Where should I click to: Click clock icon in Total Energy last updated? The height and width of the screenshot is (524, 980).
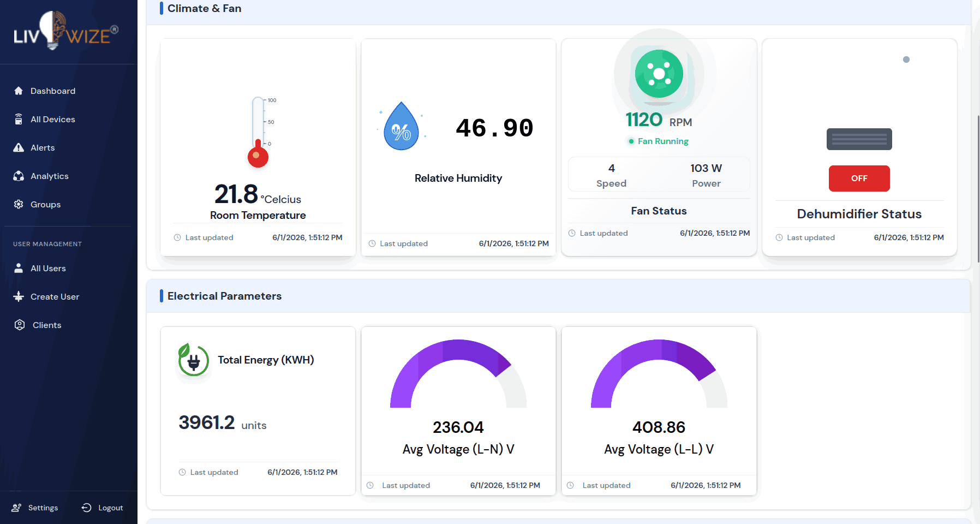pyautogui.click(x=182, y=472)
